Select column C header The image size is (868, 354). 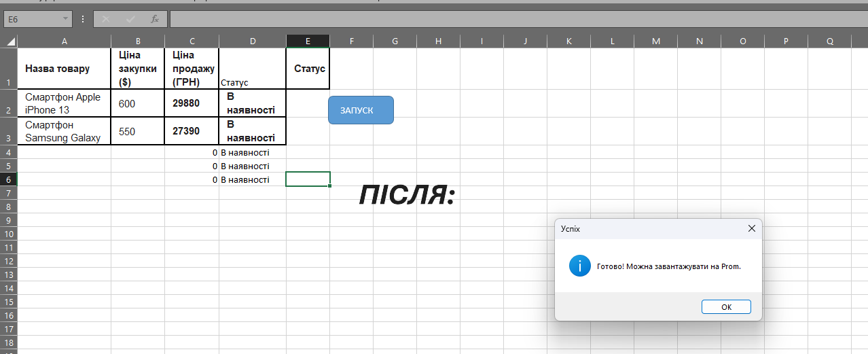[x=192, y=41]
